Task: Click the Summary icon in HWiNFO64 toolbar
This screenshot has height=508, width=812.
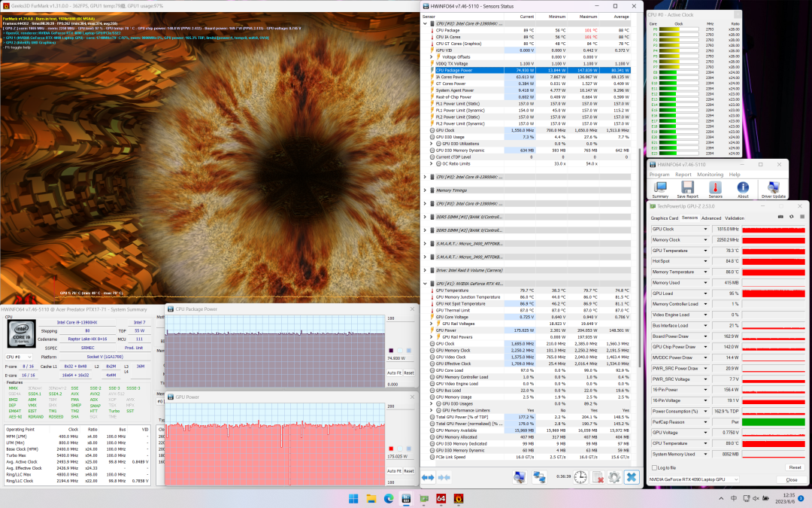Action: (x=660, y=187)
